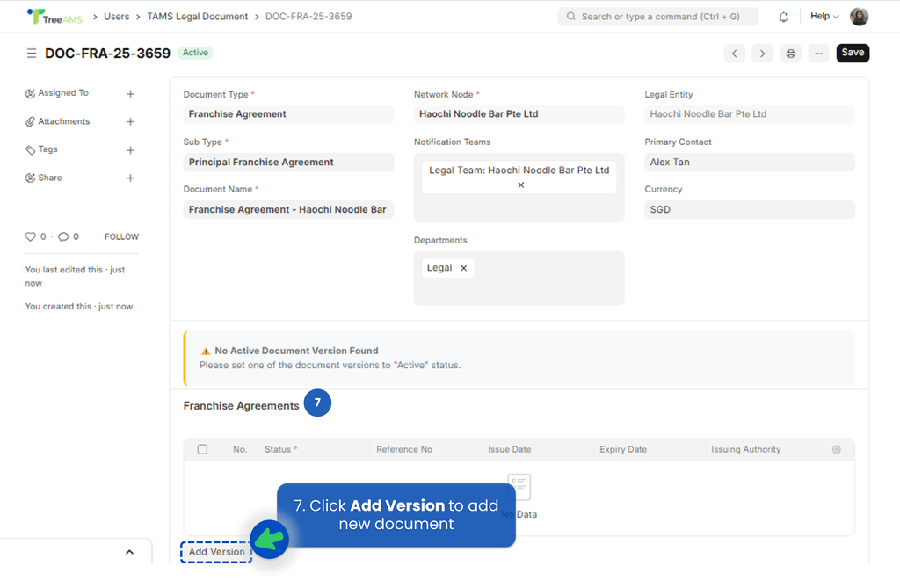
Task: Open TAMS Legal Document breadcrumb
Action: click(197, 17)
